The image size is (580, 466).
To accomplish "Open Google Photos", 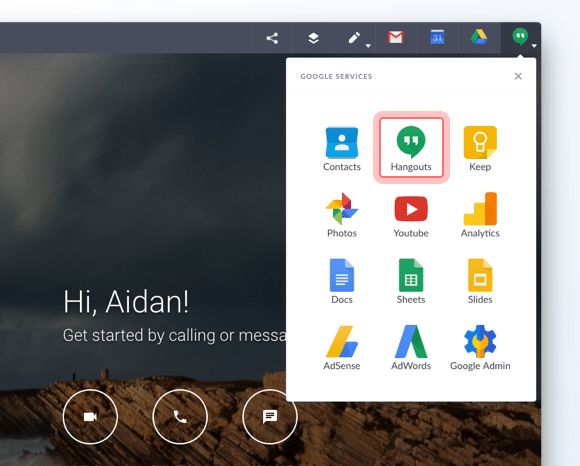I will (342, 215).
